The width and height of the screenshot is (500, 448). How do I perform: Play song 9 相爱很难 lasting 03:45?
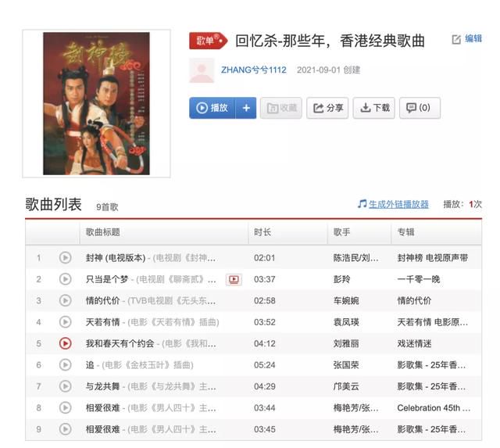[66, 429]
